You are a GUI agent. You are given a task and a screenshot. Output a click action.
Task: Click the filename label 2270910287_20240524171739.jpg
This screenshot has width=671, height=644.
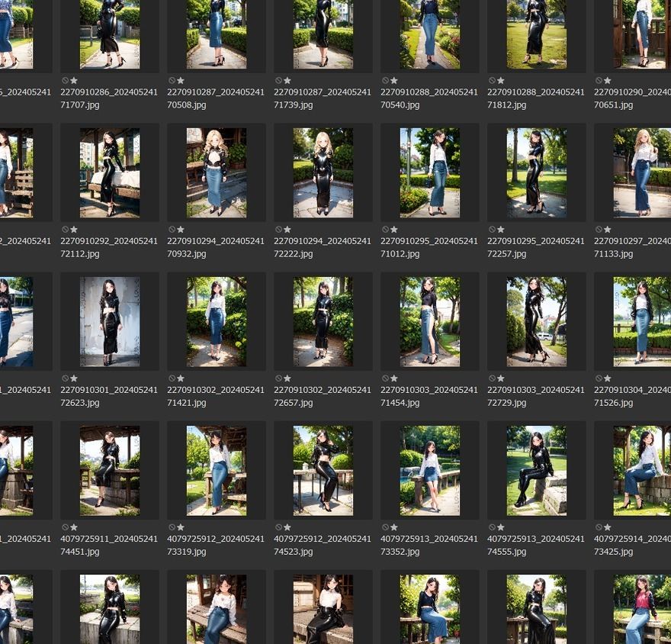coord(323,98)
